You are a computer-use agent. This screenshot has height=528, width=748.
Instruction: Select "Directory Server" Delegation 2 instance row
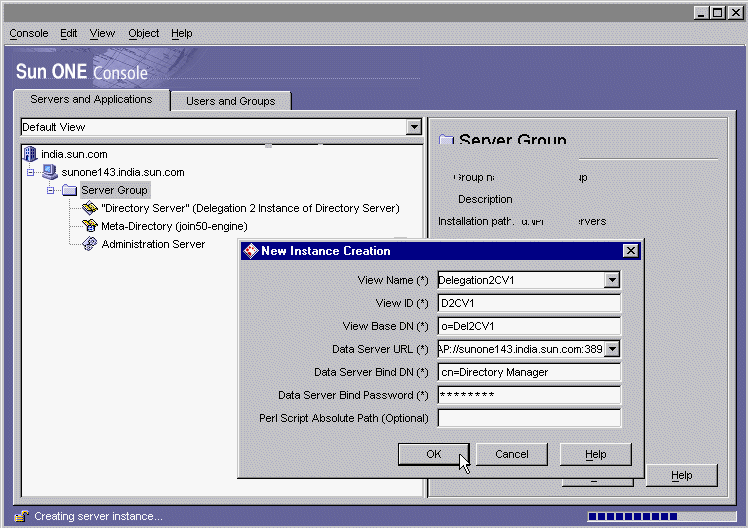(250, 208)
